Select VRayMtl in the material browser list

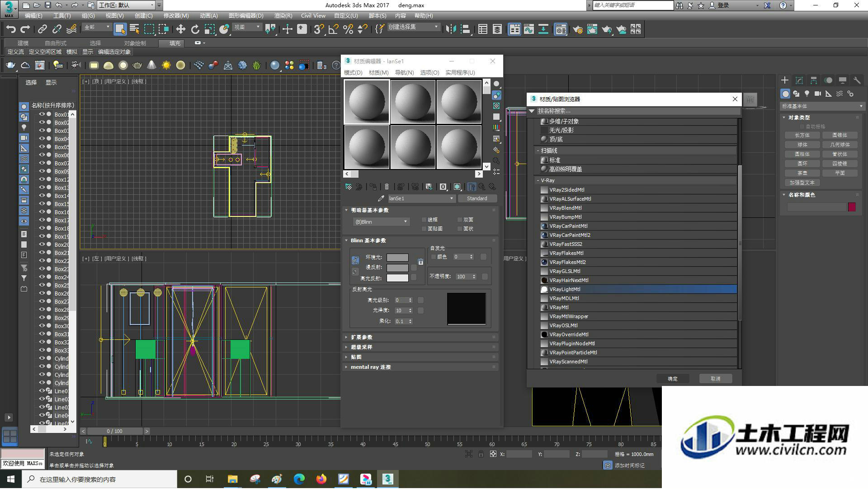(x=638, y=308)
